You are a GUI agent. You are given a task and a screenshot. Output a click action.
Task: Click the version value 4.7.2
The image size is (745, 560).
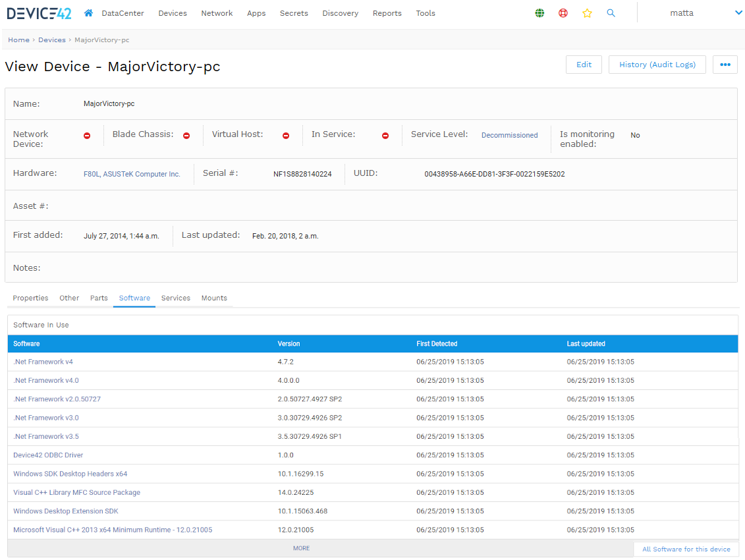pyautogui.click(x=286, y=362)
